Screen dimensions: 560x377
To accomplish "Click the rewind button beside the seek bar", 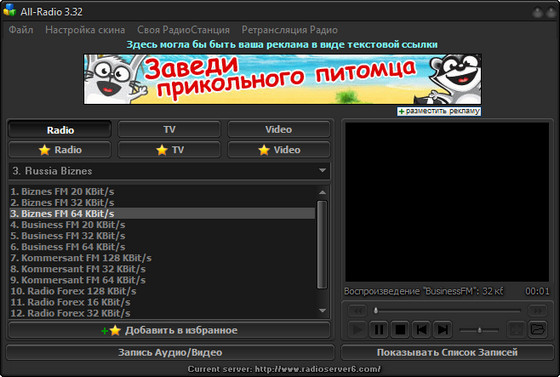I will [x=357, y=311].
